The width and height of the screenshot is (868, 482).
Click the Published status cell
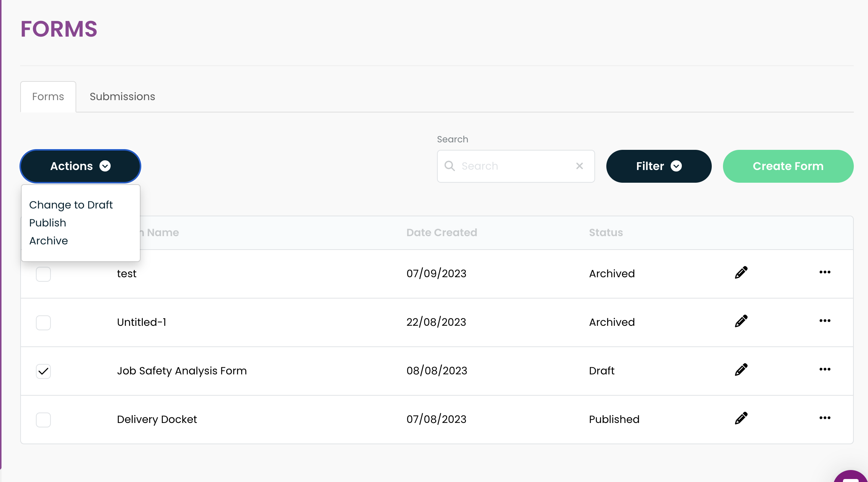pos(614,419)
